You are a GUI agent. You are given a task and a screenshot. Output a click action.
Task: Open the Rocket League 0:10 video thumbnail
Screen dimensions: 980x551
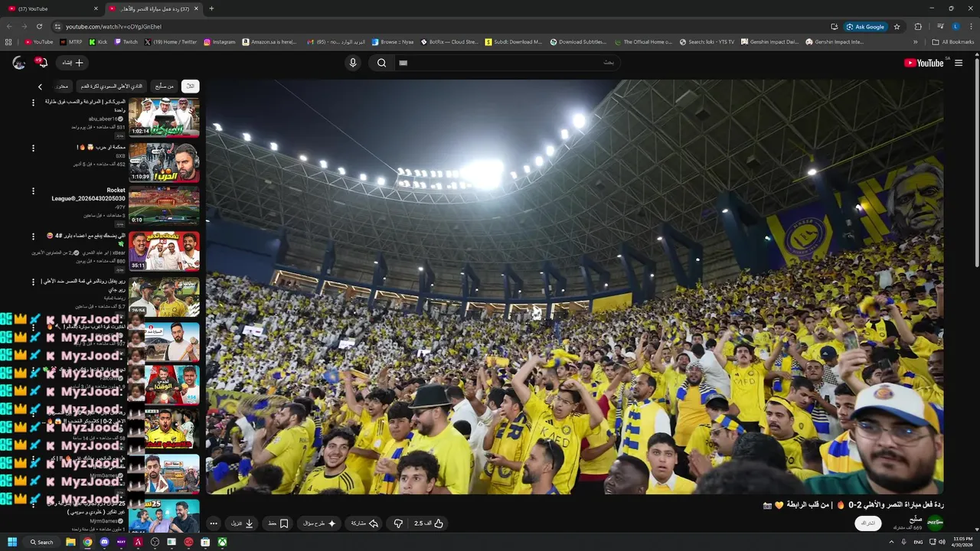[164, 205]
